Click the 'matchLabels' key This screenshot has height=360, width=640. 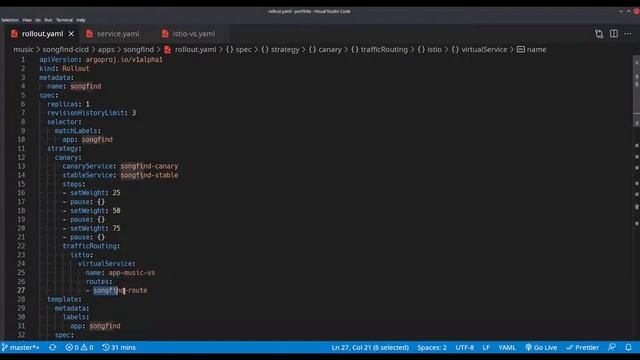(76, 131)
